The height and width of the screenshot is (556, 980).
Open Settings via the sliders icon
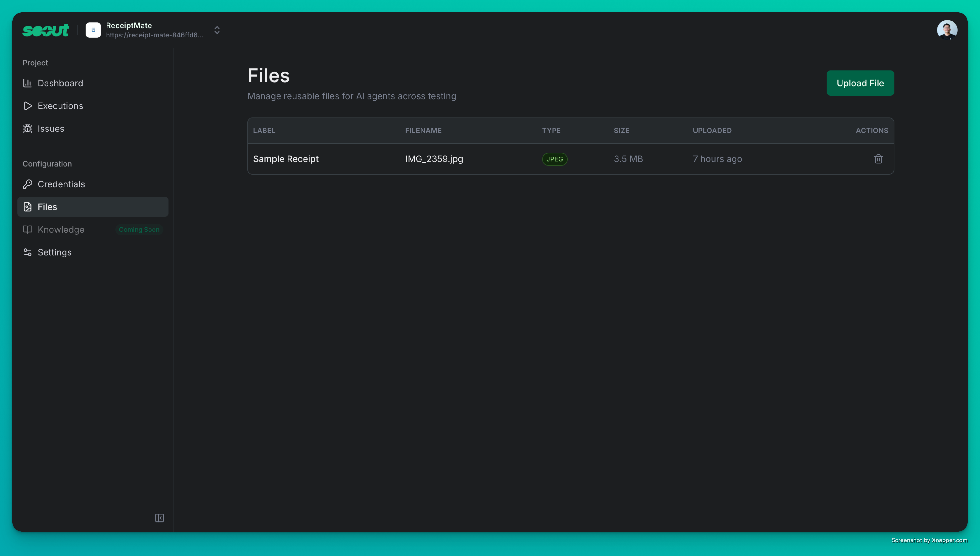pos(28,252)
